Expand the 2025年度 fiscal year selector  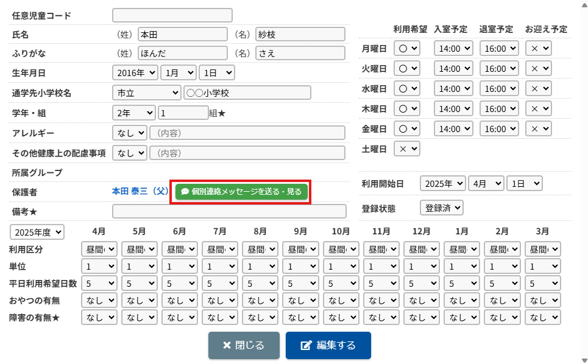(x=37, y=232)
